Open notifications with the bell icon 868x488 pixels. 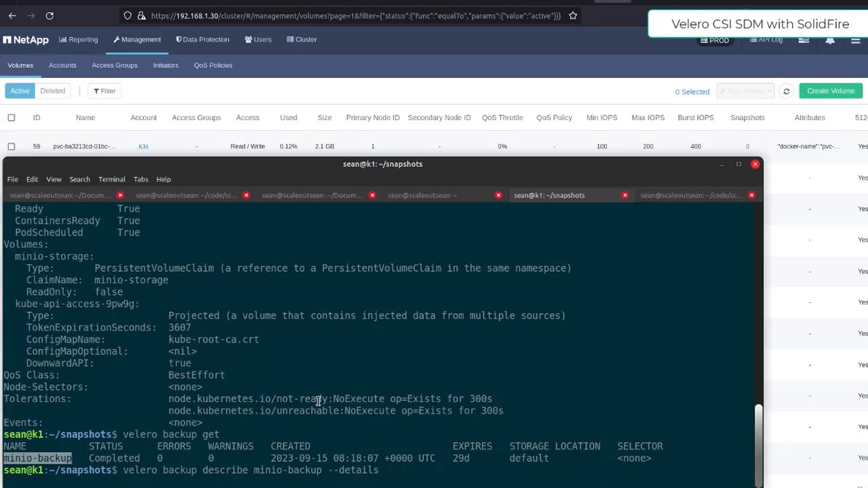point(829,41)
